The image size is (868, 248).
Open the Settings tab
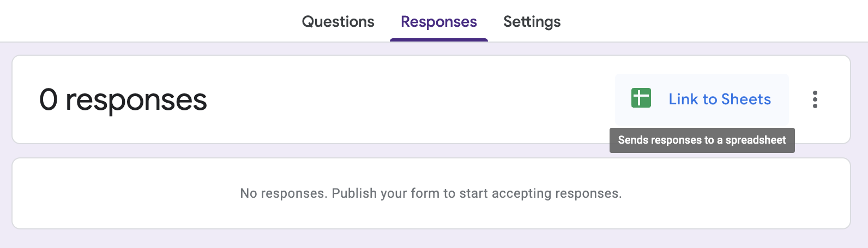532,22
